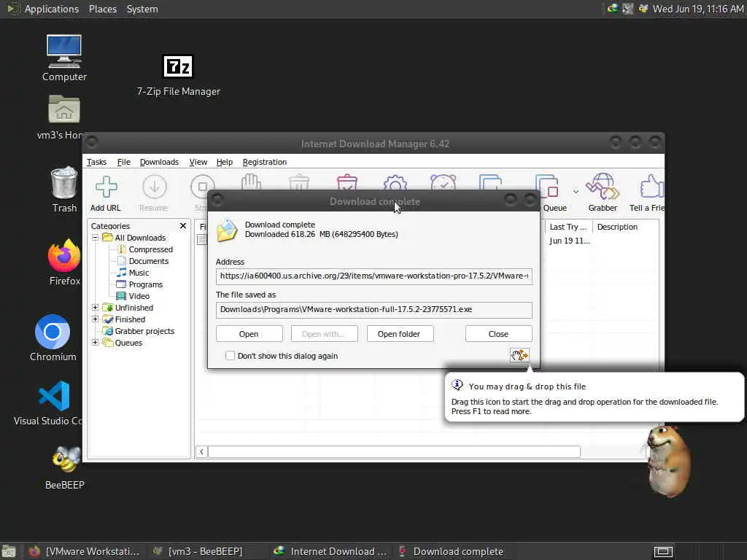
Task: Click the Tell a Friend thumbs-up icon
Action: coord(651,186)
